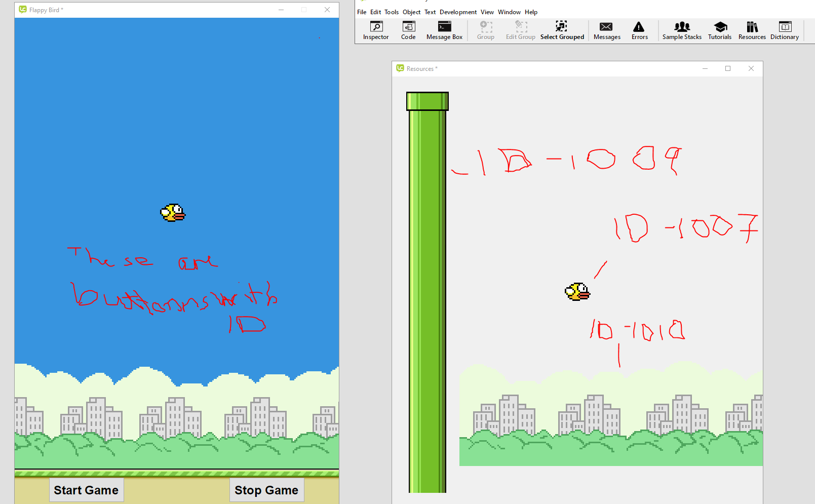Open the Development menu
The height and width of the screenshot is (504, 815).
458,12
